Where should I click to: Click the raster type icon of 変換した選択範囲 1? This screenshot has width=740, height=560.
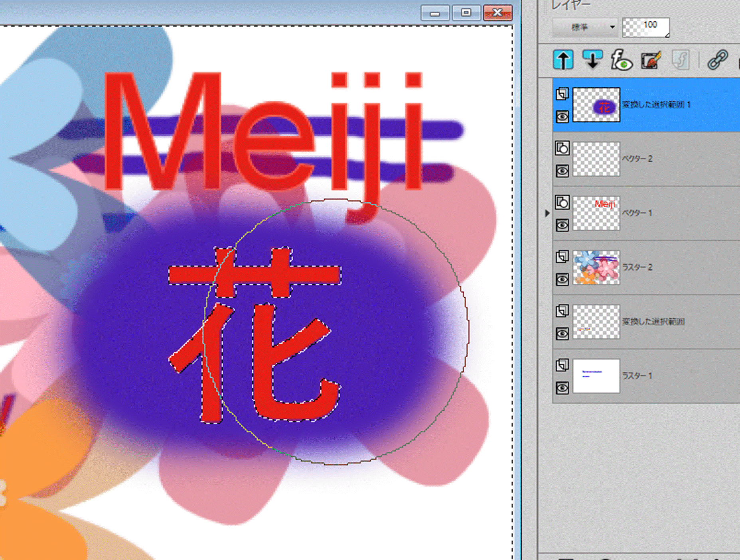click(x=562, y=94)
